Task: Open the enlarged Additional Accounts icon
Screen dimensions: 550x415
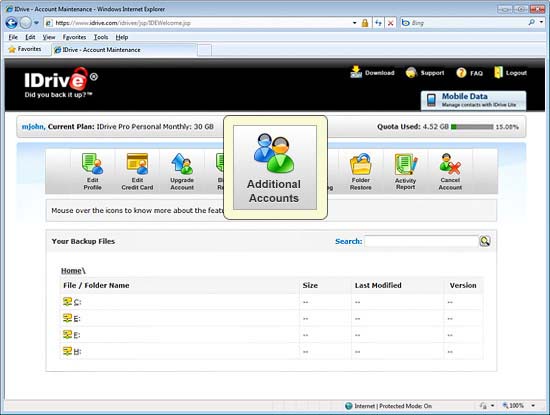Action: point(275,168)
